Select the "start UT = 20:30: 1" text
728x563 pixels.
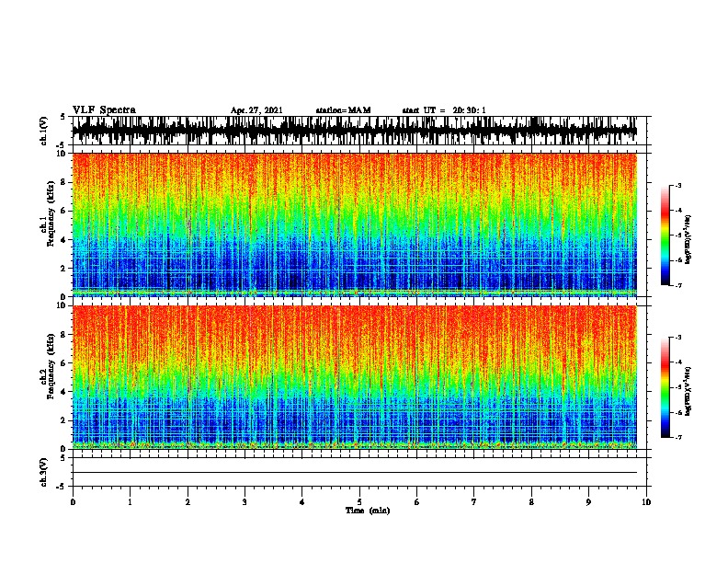click(444, 110)
